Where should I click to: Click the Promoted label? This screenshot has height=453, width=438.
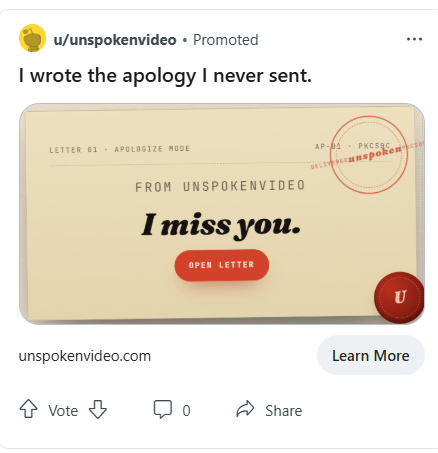[226, 40]
